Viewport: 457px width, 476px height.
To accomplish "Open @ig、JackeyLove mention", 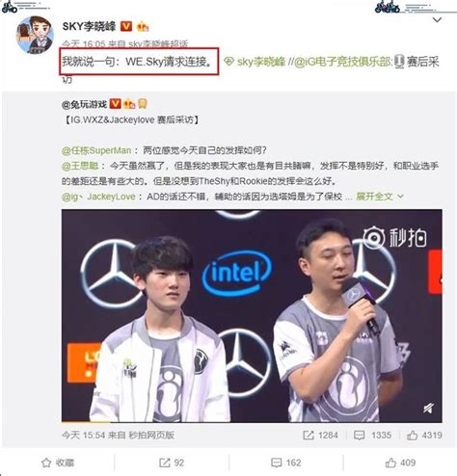I will (x=98, y=197).
